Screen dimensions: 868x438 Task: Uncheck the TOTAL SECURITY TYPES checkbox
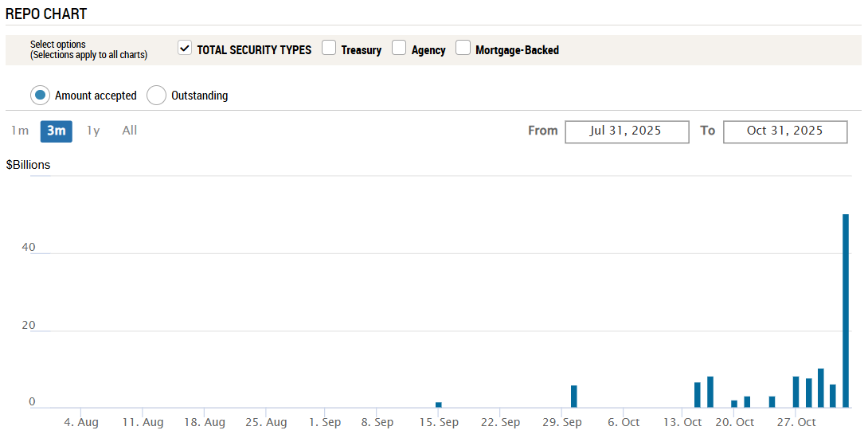(x=185, y=49)
